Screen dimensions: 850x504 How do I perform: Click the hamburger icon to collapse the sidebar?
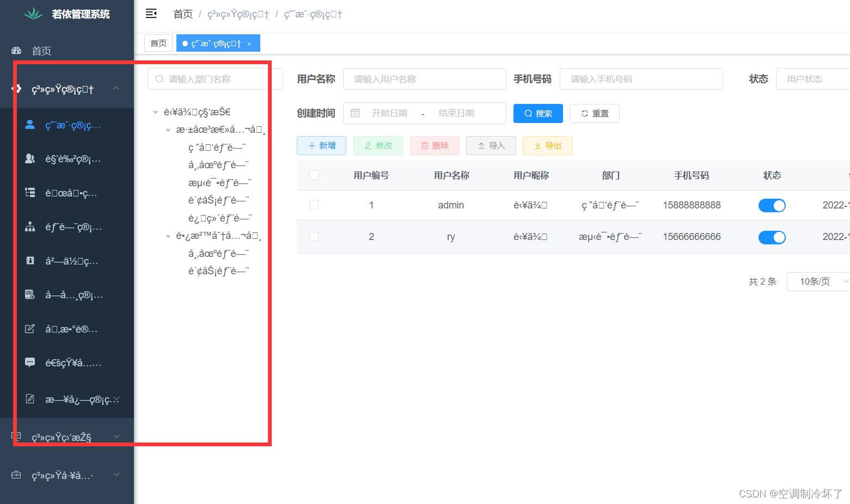151,13
